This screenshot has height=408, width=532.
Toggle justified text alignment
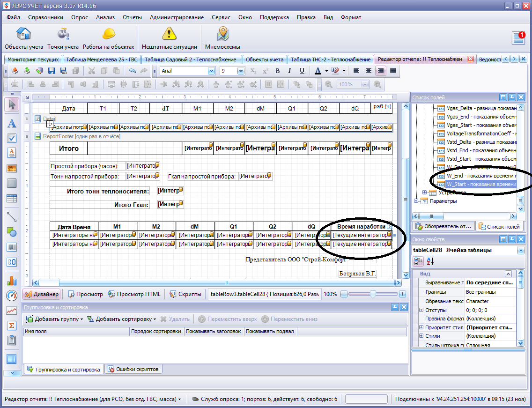point(393,71)
